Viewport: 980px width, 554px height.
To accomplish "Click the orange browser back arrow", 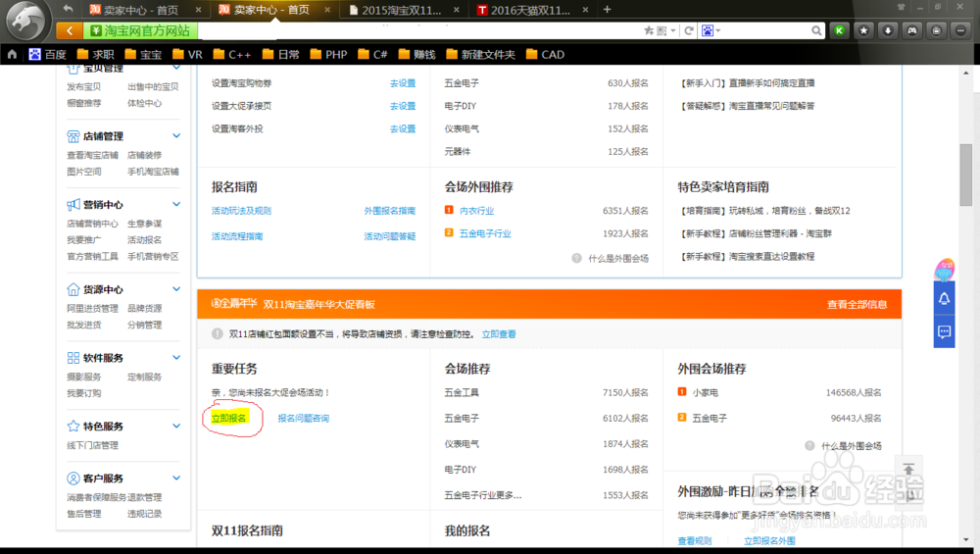I will 70,30.
